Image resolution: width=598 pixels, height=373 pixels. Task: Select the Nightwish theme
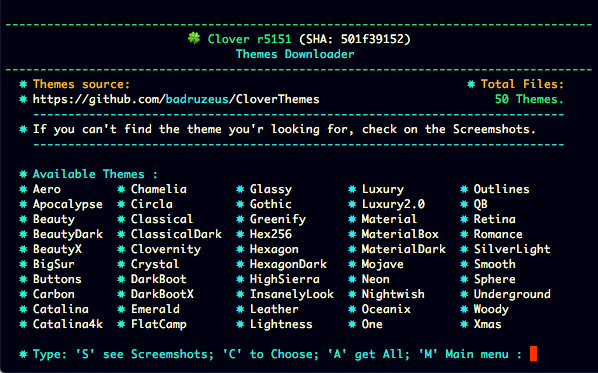[x=393, y=294]
